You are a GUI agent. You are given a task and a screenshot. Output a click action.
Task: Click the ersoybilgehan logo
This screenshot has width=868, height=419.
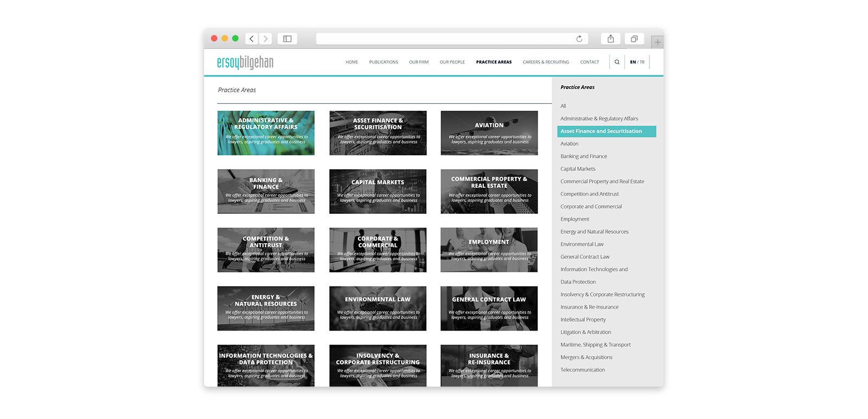click(245, 62)
